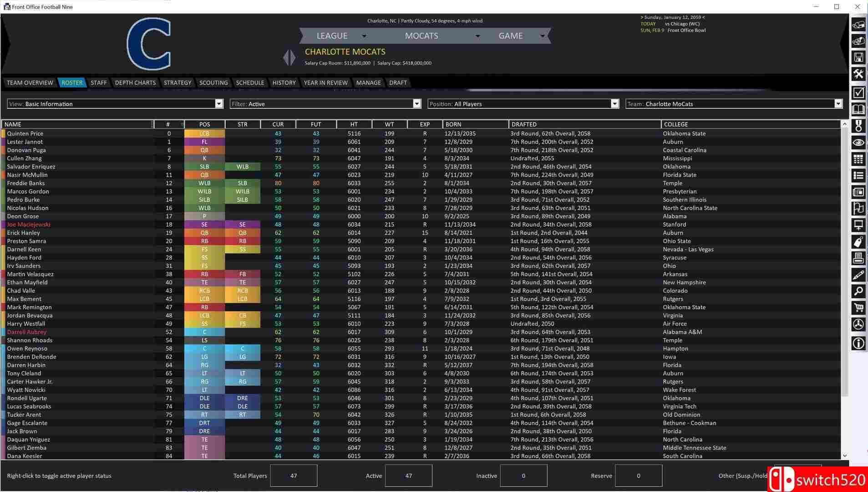Viewport: 868px width, 492px height.
Task: Click the eye icon in sidebar
Action: 858,143
